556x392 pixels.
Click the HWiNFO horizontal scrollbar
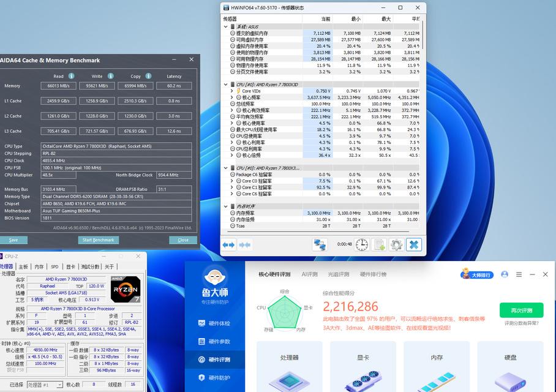318,232
